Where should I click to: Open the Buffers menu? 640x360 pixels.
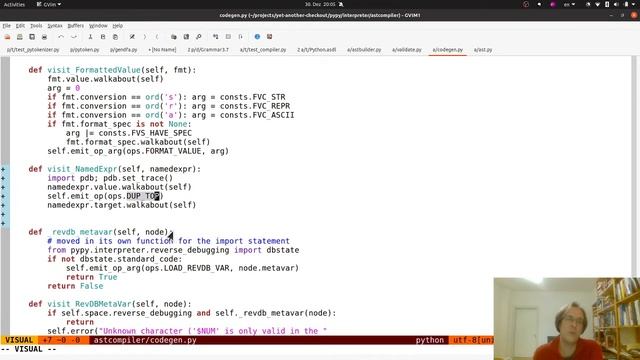click(x=76, y=26)
